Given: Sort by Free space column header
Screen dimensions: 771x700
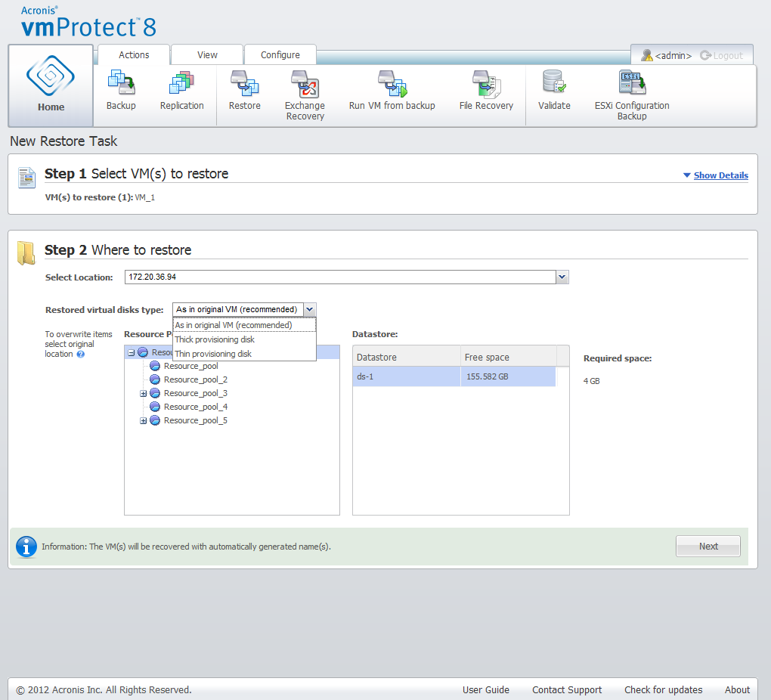Looking at the screenshot, I should click(x=509, y=357).
